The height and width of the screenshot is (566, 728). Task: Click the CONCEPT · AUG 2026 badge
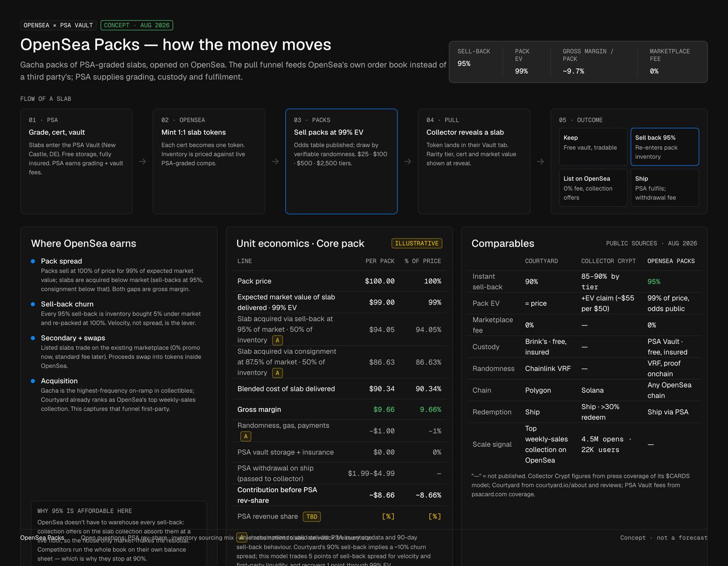137,25
